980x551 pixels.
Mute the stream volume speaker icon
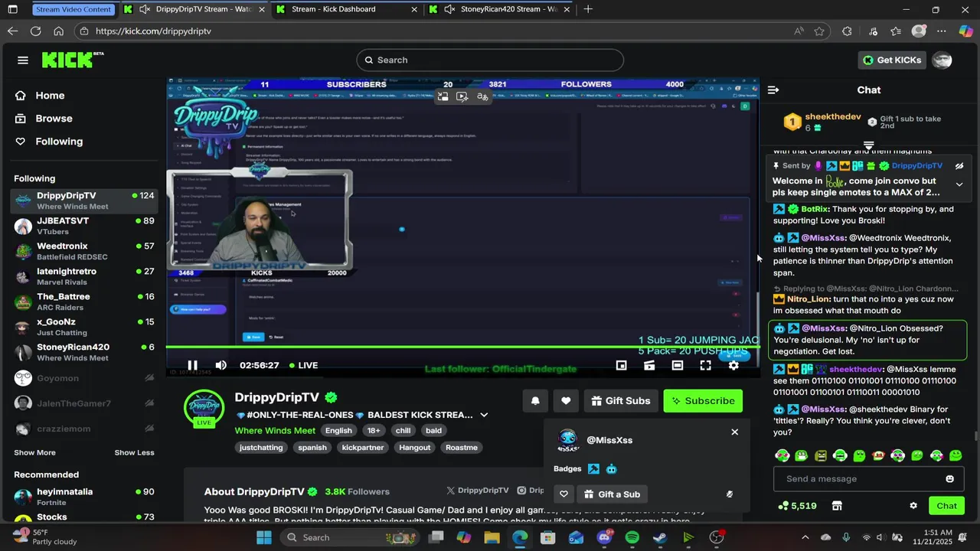pyautogui.click(x=220, y=365)
